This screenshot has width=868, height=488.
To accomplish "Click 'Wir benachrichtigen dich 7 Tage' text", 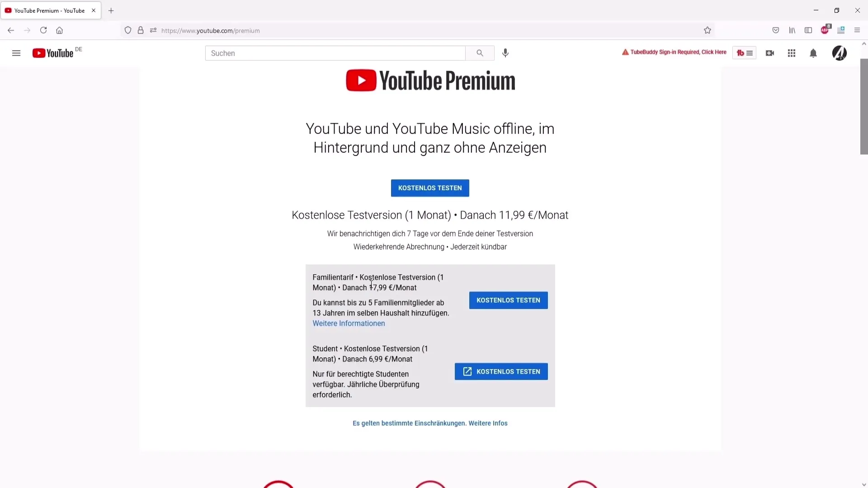I will pos(430,234).
